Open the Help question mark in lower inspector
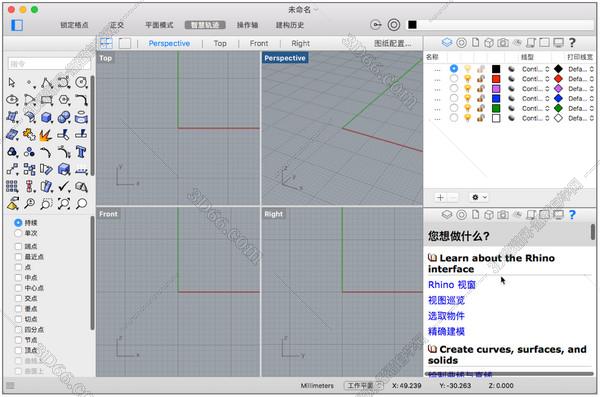The image size is (600, 397). 572,215
